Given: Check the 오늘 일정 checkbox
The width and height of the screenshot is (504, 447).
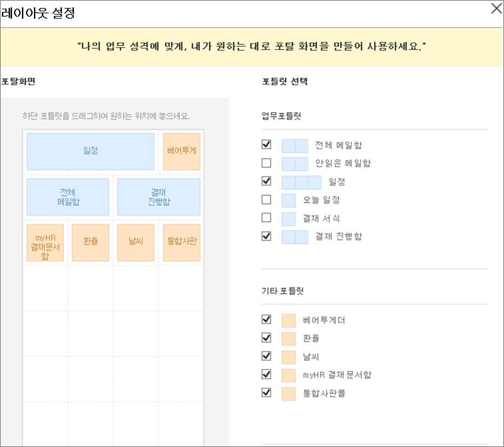Looking at the screenshot, I should click(x=266, y=199).
